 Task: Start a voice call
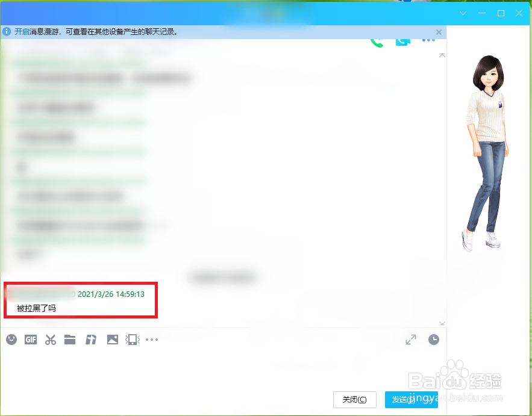(376, 41)
